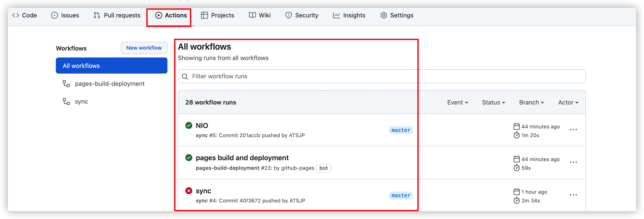
Task: Click the green check icon for pages build
Action: click(x=189, y=158)
